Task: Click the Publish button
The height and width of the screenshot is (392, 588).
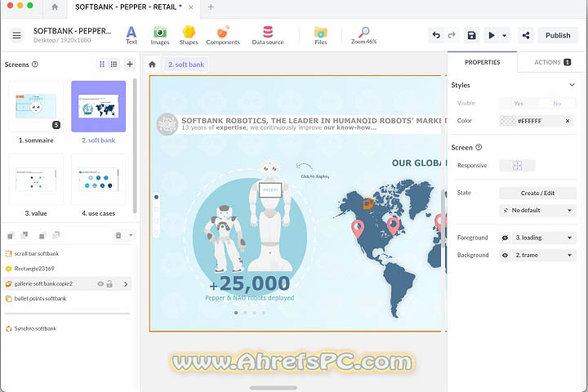Action: [x=558, y=35]
